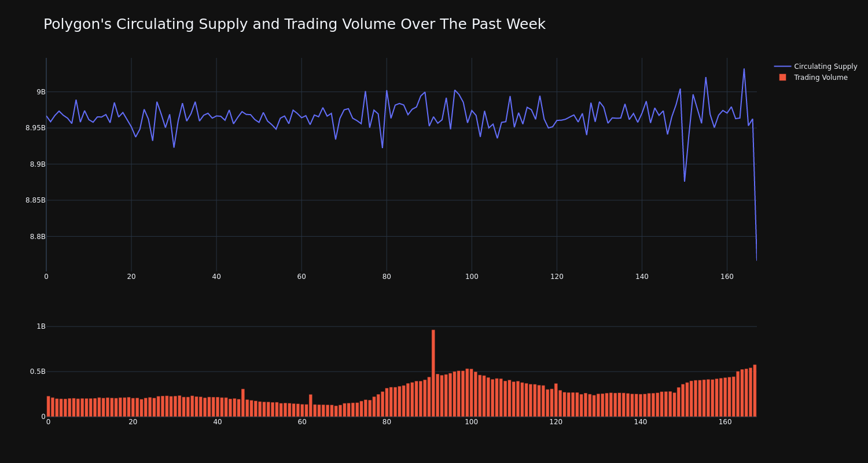Click the volume bar spike near 120
The image size is (868, 463).
(556, 400)
